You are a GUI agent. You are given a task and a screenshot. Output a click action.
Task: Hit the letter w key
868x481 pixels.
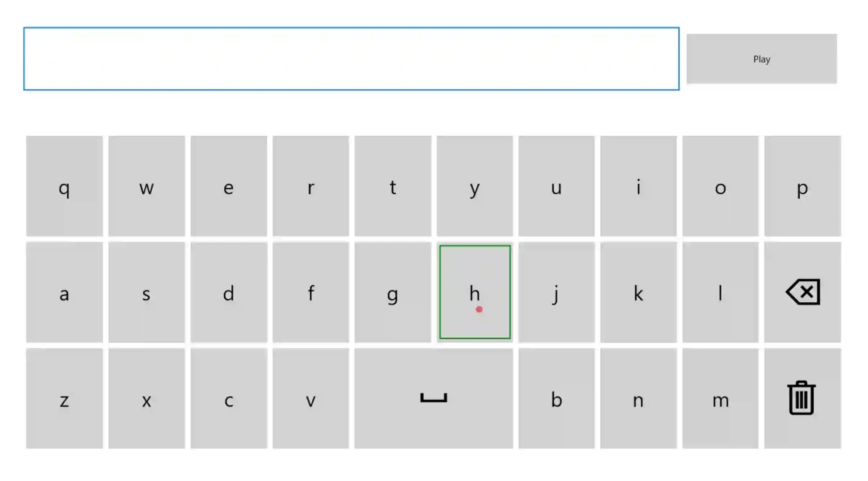(146, 186)
